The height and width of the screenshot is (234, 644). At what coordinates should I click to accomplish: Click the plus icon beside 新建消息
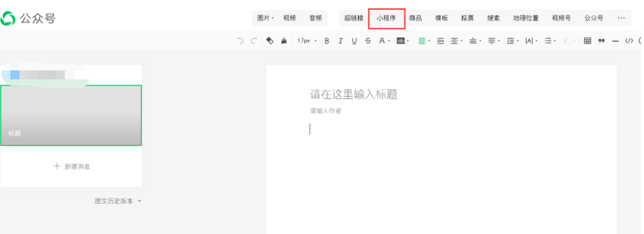(56, 166)
